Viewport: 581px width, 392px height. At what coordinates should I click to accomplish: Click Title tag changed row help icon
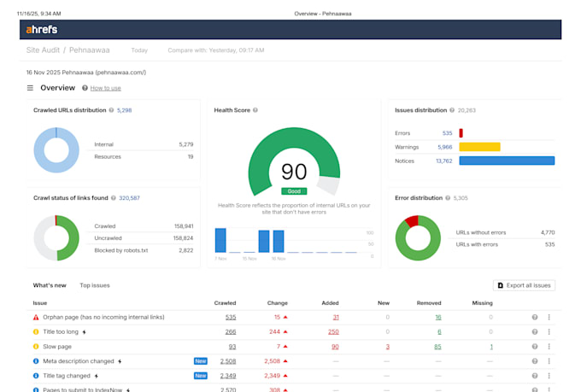(535, 376)
